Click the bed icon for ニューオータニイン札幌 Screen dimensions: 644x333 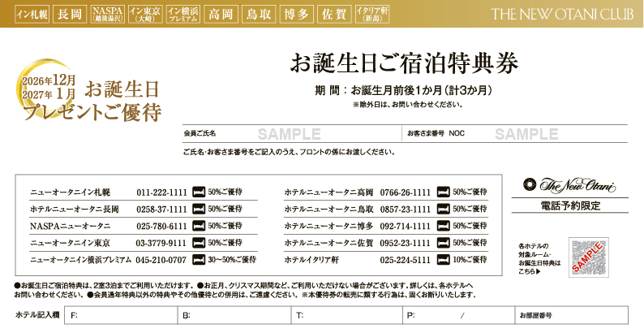point(199,192)
